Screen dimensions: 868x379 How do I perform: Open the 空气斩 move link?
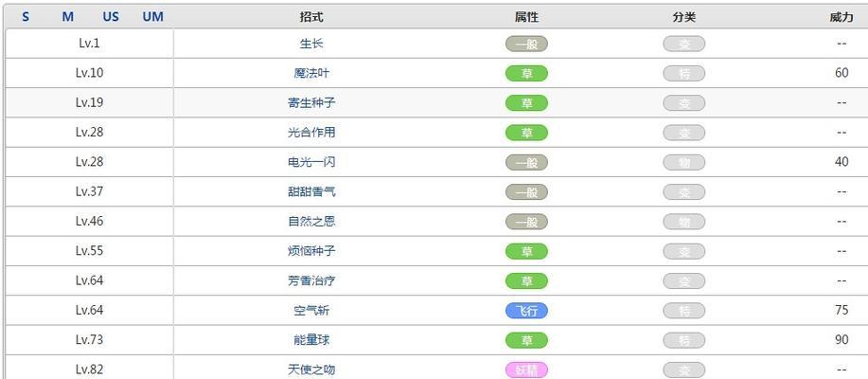click(311, 310)
